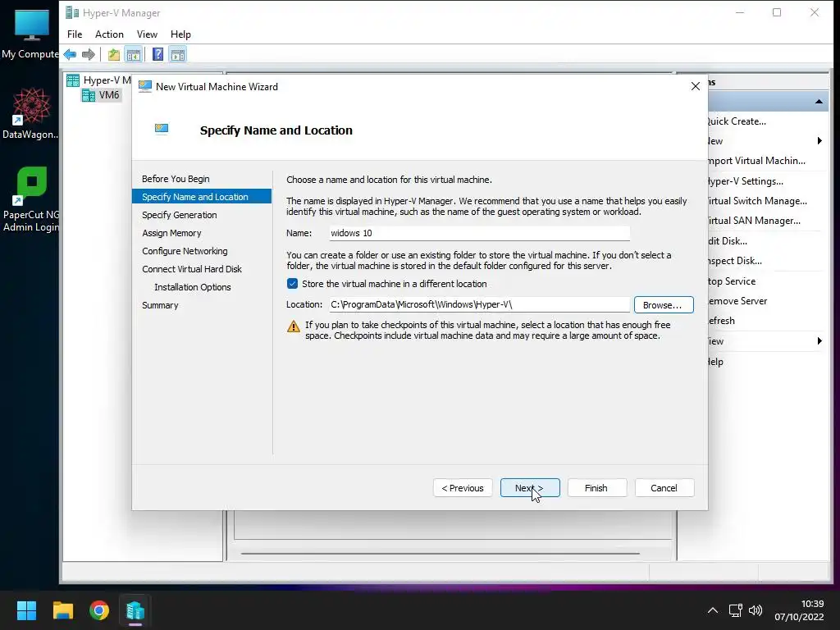Click the Name field containing widows 10
The width and height of the screenshot is (840, 630).
click(479, 233)
